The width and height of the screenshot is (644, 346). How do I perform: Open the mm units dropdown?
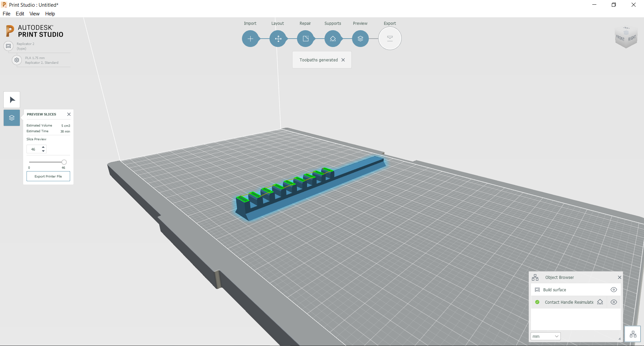tap(545, 336)
